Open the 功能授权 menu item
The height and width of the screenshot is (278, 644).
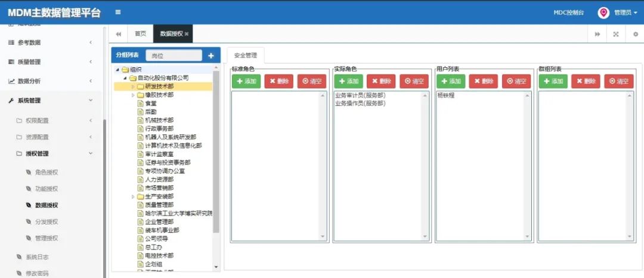pyautogui.click(x=47, y=189)
